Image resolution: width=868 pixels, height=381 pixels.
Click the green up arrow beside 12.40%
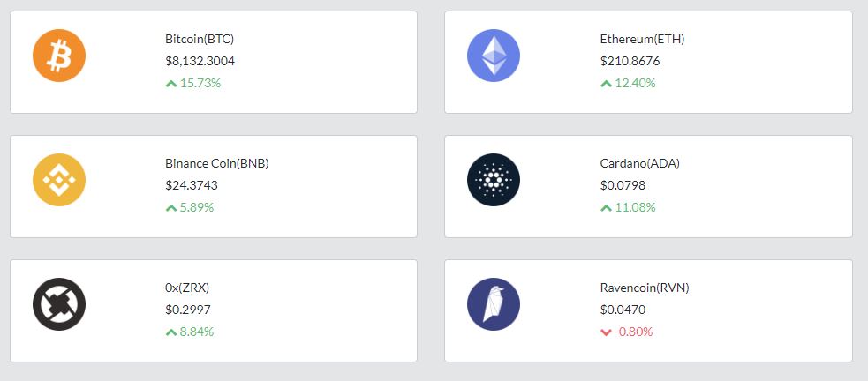coord(606,84)
